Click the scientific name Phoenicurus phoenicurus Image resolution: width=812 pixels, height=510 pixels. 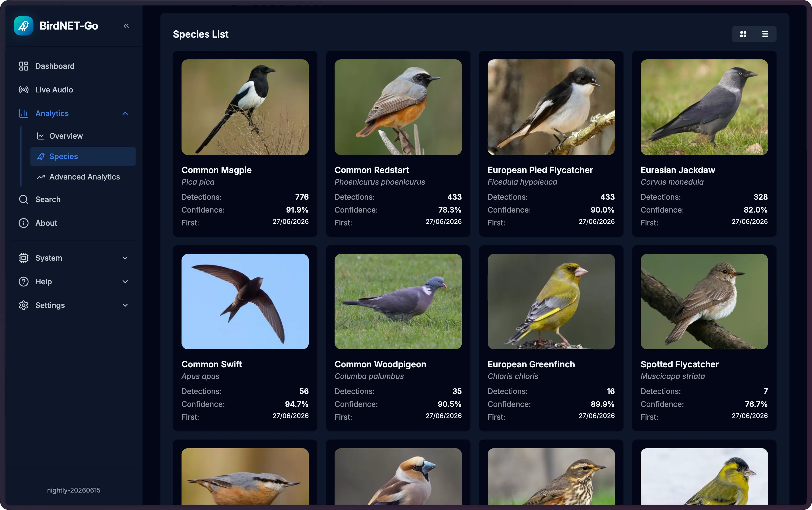(x=379, y=182)
